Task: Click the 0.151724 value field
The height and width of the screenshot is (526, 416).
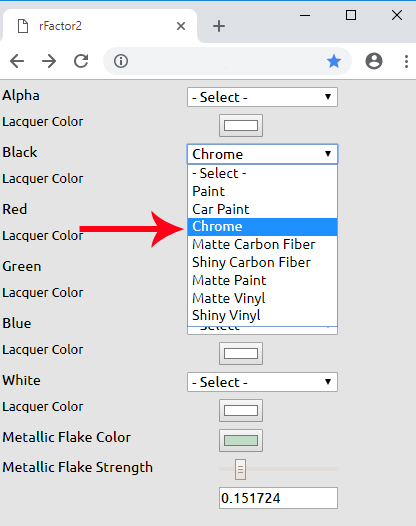Action: click(278, 498)
